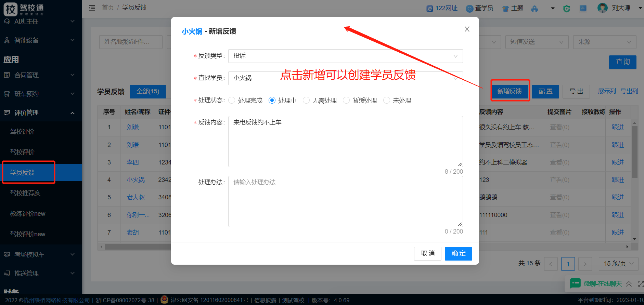Click the 班车预约 sidebar icon
The width and height of the screenshot is (644, 305).
(x=7, y=94)
